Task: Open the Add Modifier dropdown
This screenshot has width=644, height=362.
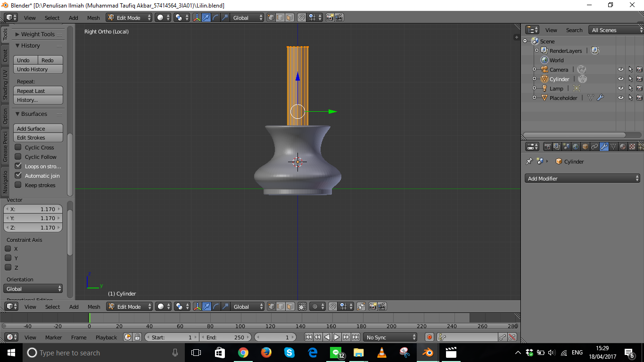Action: coord(582,178)
